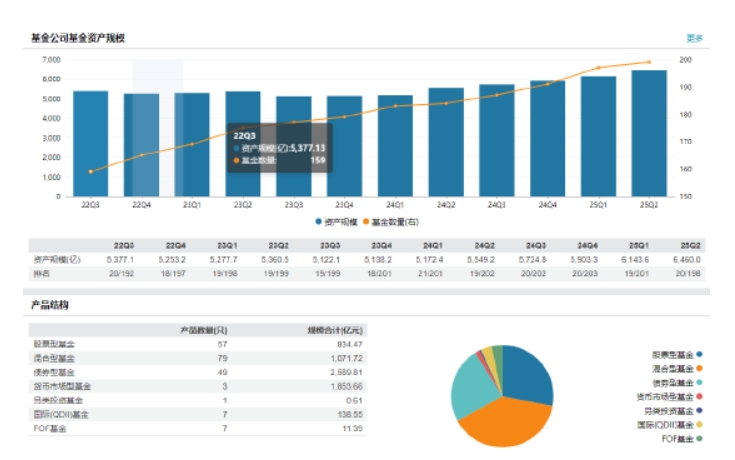Viewport: 735px width, 460px height.
Task: Click the 混合型基金 orange legend marker
Action: coord(699,368)
